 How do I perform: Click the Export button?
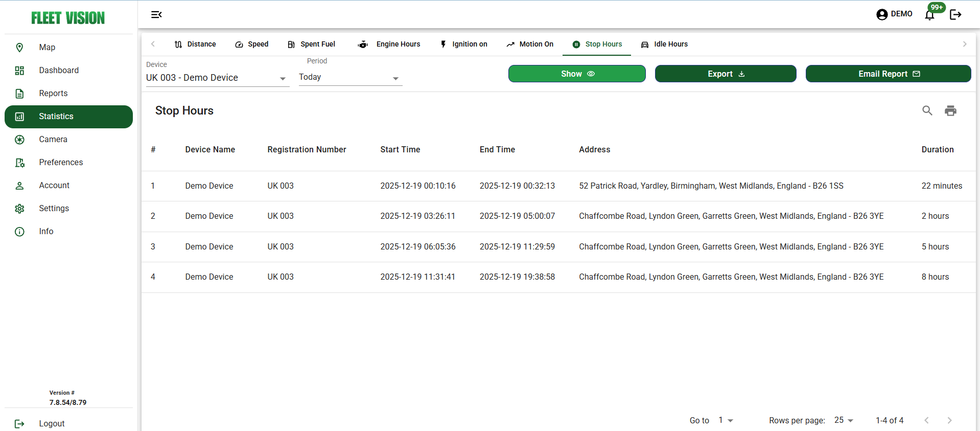pos(725,74)
